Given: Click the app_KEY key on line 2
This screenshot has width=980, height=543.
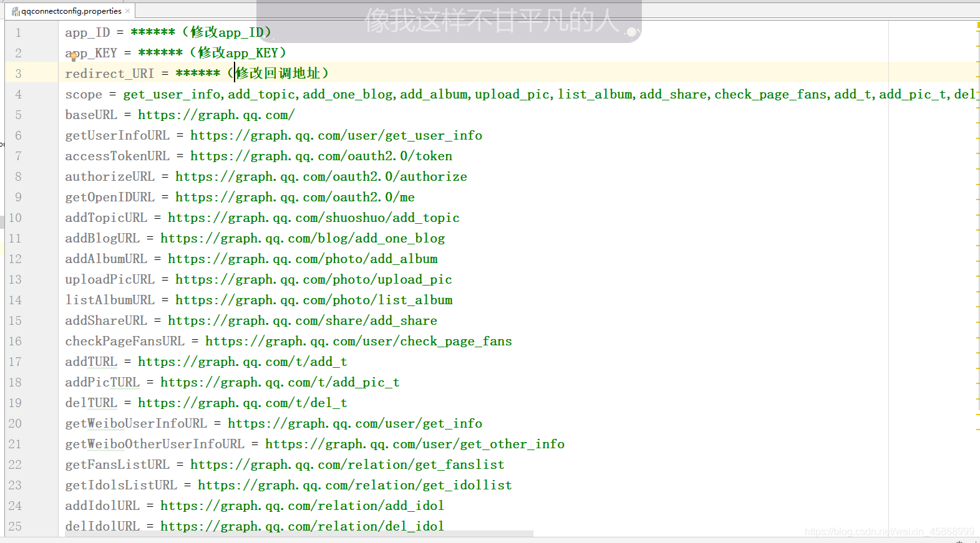Looking at the screenshot, I should [92, 53].
